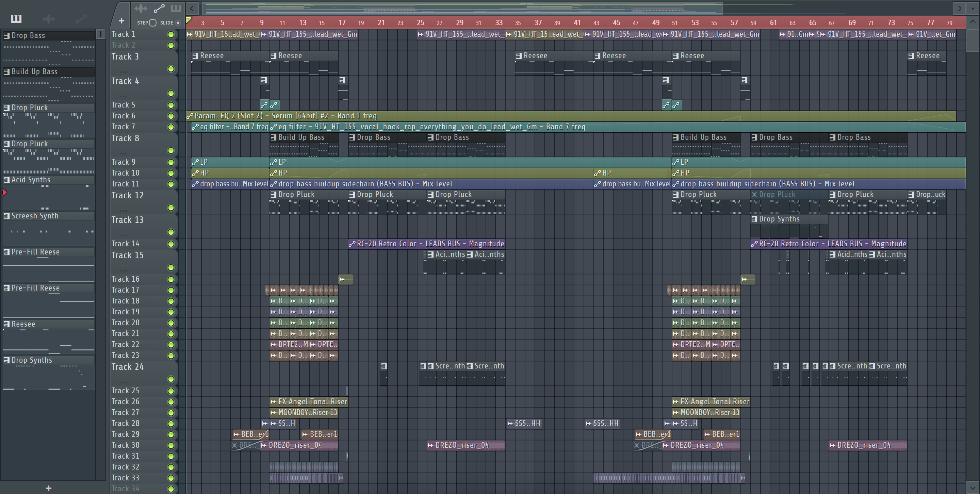980x494 pixels.
Task: Mute Track 1 with its green LED
Action: [x=171, y=35]
